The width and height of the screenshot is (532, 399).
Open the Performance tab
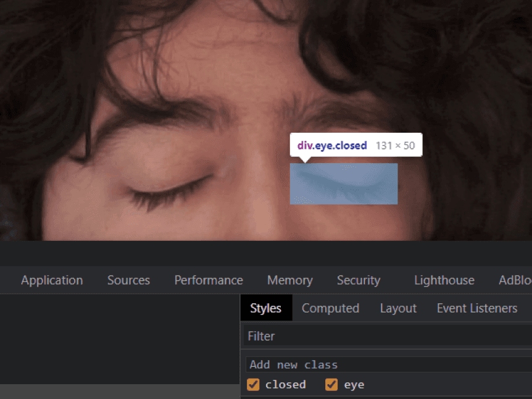209,280
